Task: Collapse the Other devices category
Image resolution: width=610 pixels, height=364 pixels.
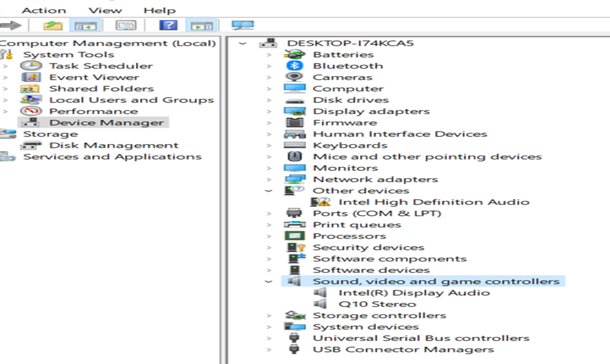Action: click(x=269, y=191)
